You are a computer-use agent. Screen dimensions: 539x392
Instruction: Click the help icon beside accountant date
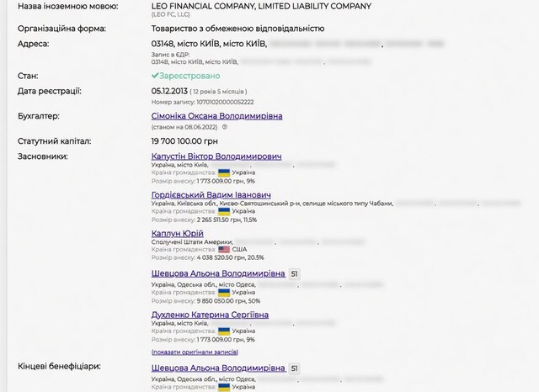point(225,127)
